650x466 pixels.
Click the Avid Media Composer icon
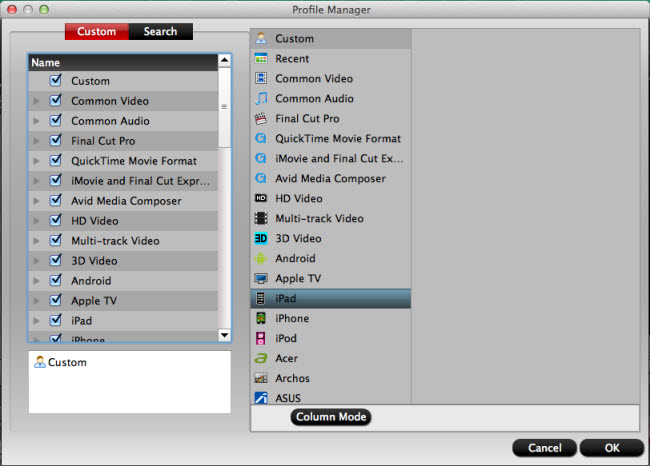pyautogui.click(x=261, y=178)
